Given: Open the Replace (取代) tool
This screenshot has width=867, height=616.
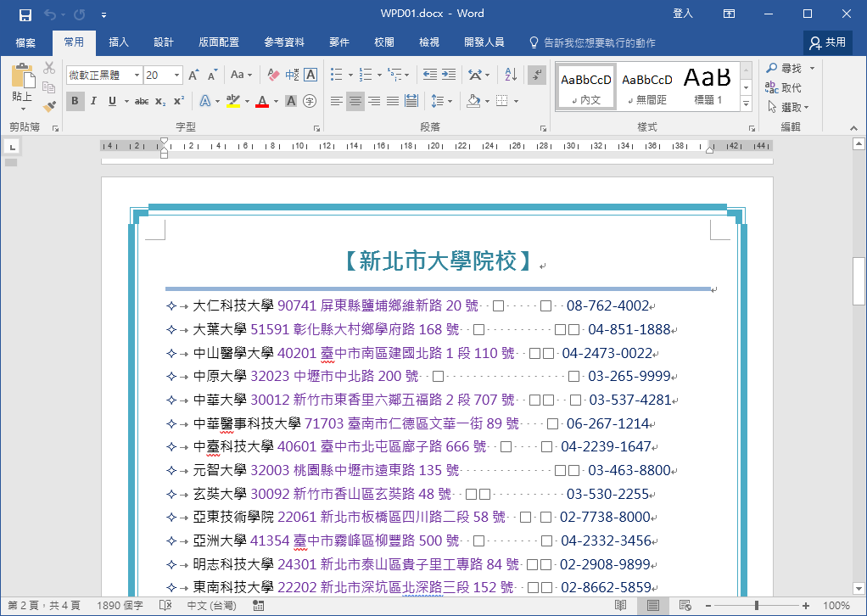Looking at the screenshot, I should point(784,88).
